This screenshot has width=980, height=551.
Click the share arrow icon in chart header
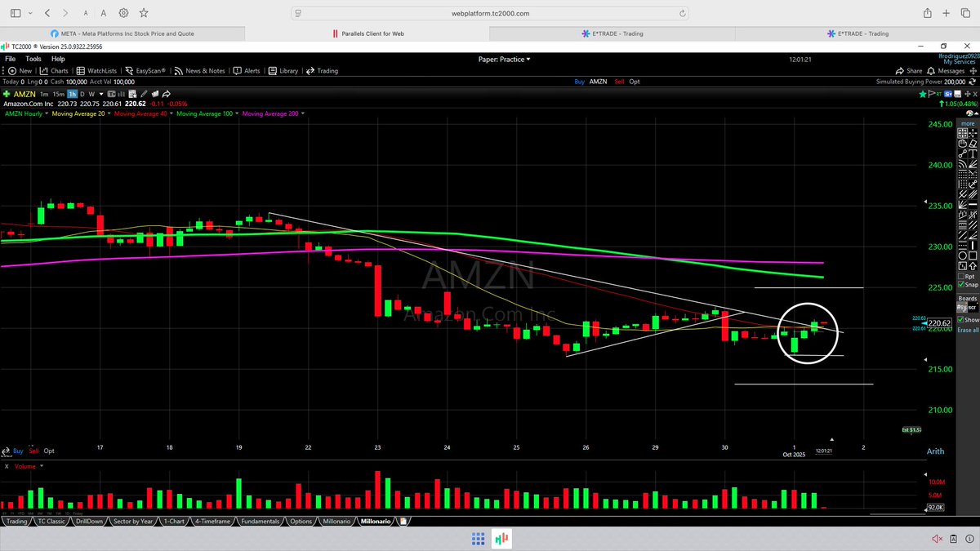pyautogui.click(x=166, y=94)
